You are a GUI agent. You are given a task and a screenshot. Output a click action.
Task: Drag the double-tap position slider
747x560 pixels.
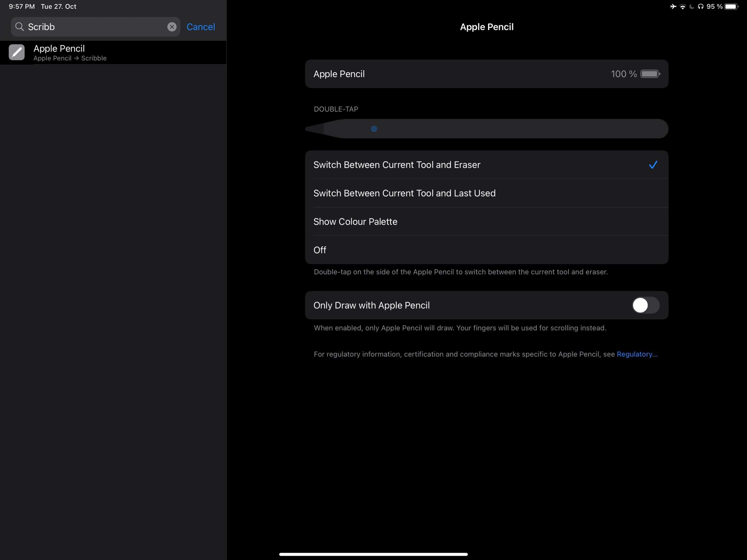coord(374,128)
